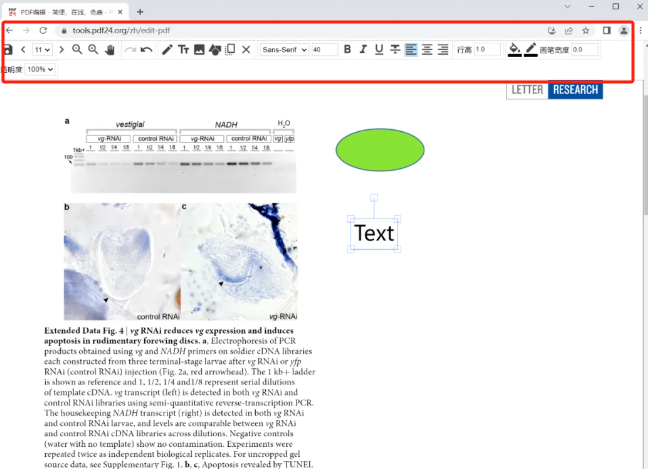The width and height of the screenshot is (648, 469).
Task: Go to the previous PDF page
Action: (23, 50)
